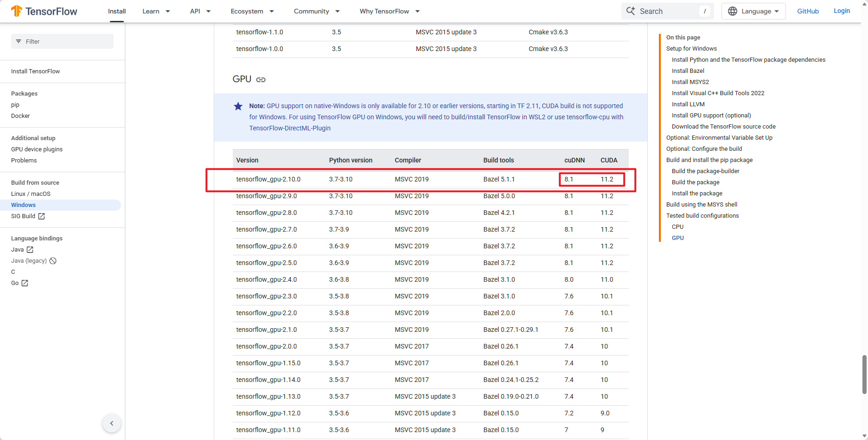Jump to Download the TensorFlow source code
Viewport: 868px width, 440px height.
(724, 127)
